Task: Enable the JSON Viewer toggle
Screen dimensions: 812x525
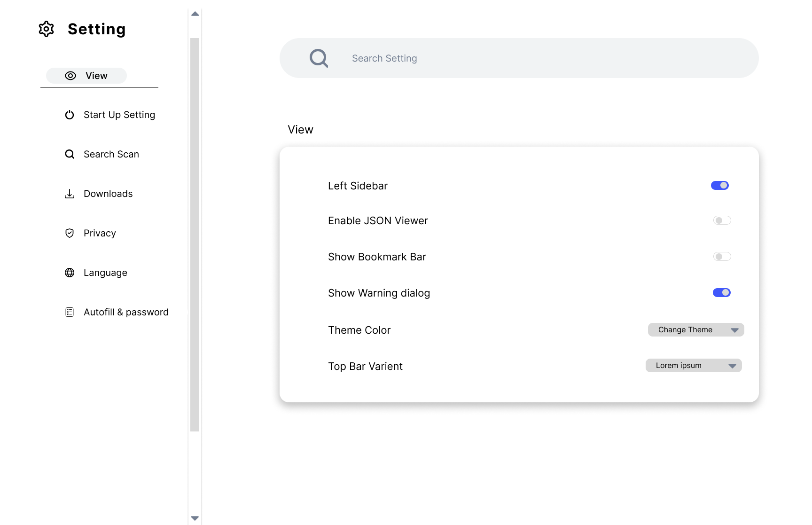Action: tap(722, 220)
